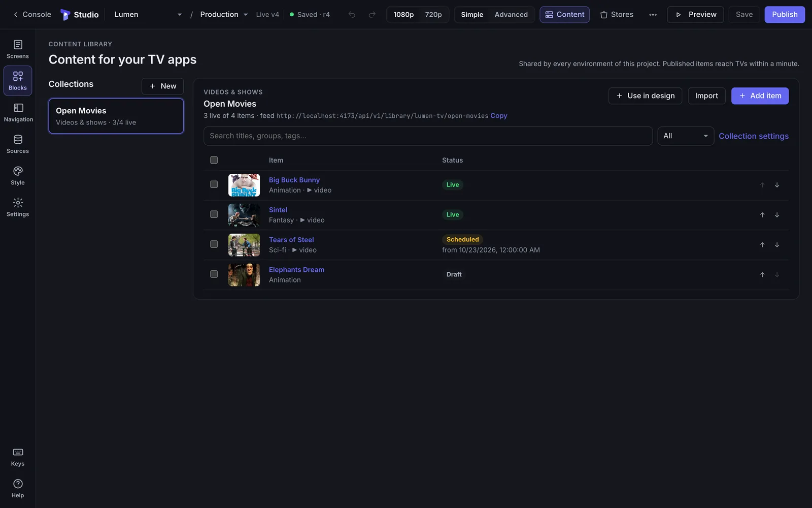The height and width of the screenshot is (508, 812).
Task: Switch resolution to 1080p
Action: 403,15
